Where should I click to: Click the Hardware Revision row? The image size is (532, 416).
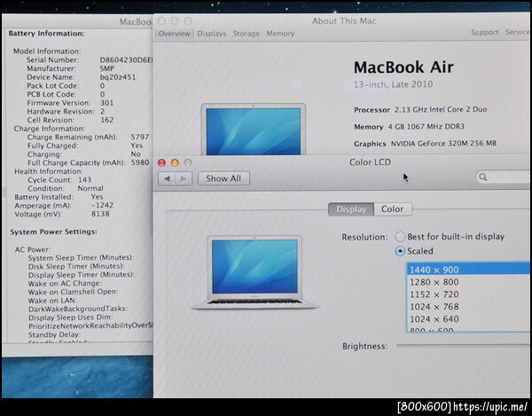click(x=66, y=111)
